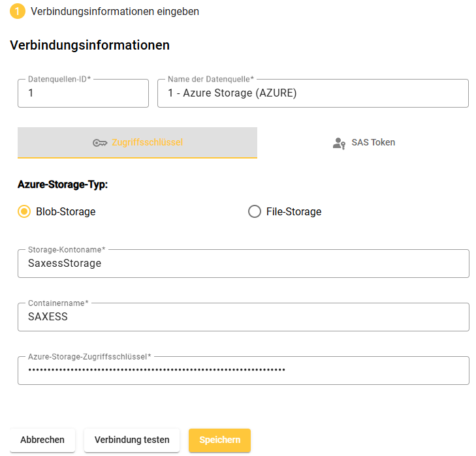Edit the Storage-Kontoname field
476x456 pixels.
pos(243,264)
